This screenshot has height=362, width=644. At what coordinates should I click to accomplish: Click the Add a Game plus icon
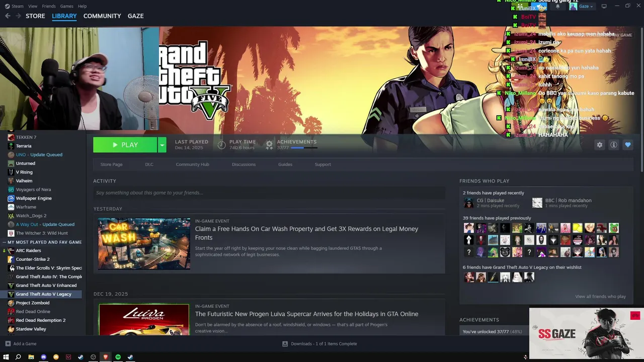tap(8, 344)
